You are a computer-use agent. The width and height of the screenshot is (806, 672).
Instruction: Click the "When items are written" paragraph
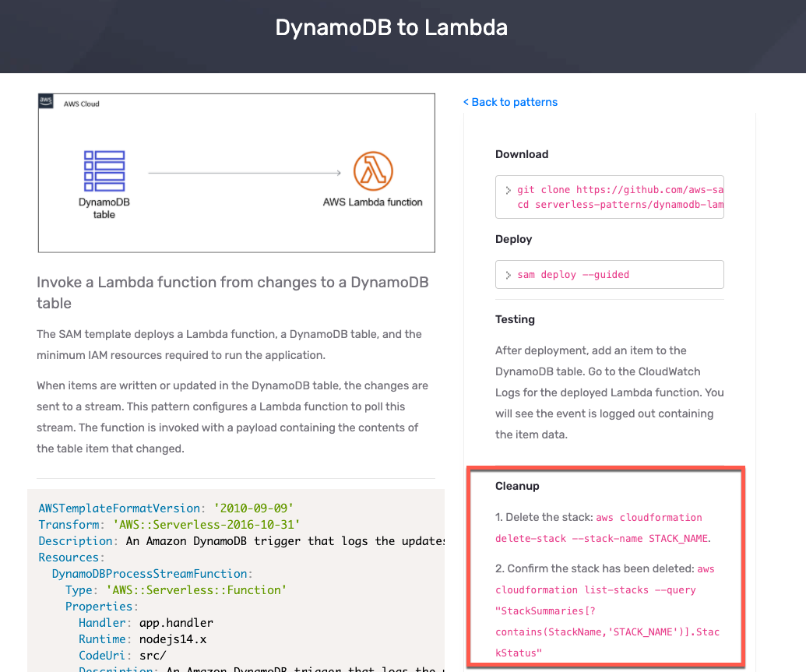click(x=232, y=417)
